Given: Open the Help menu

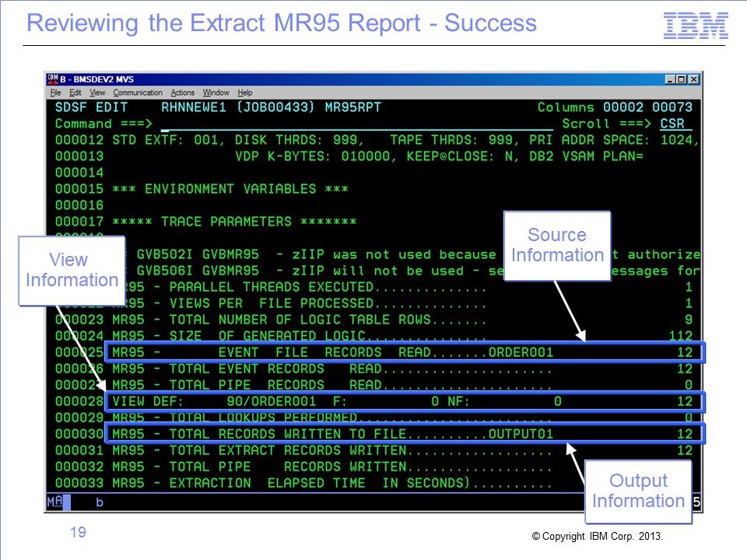Looking at the screenshot, I should pos(245,93).
